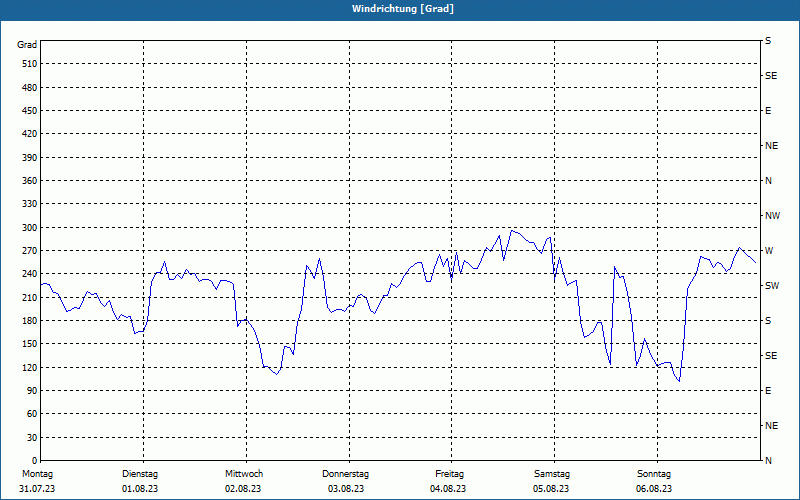Select the 330 axis value
The width and height of the screenshot is (800, 500).
[x=30, y=204]
